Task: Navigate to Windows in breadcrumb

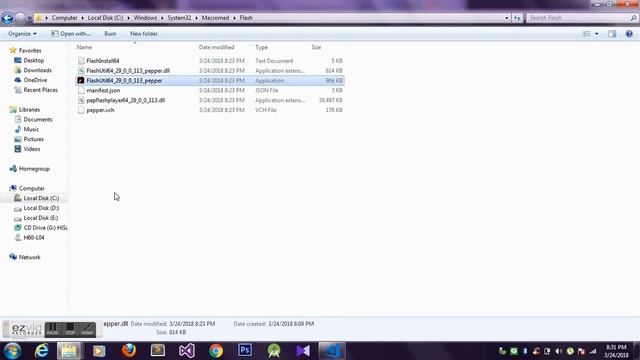Action: tap(145, 18)
